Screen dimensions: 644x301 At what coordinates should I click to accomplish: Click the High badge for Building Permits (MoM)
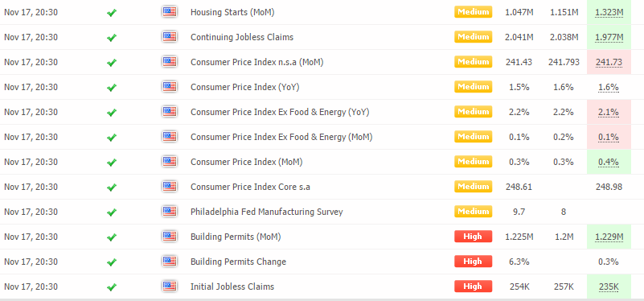tap(473, 237)
